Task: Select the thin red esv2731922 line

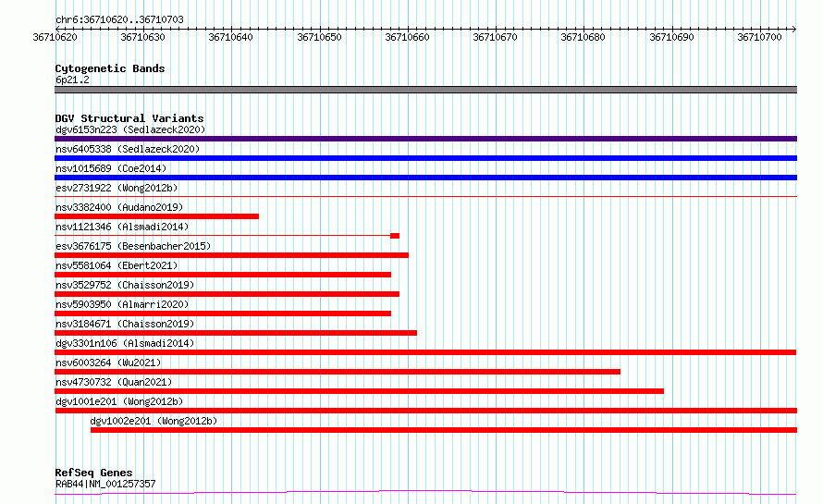Action: coord(425,196)
